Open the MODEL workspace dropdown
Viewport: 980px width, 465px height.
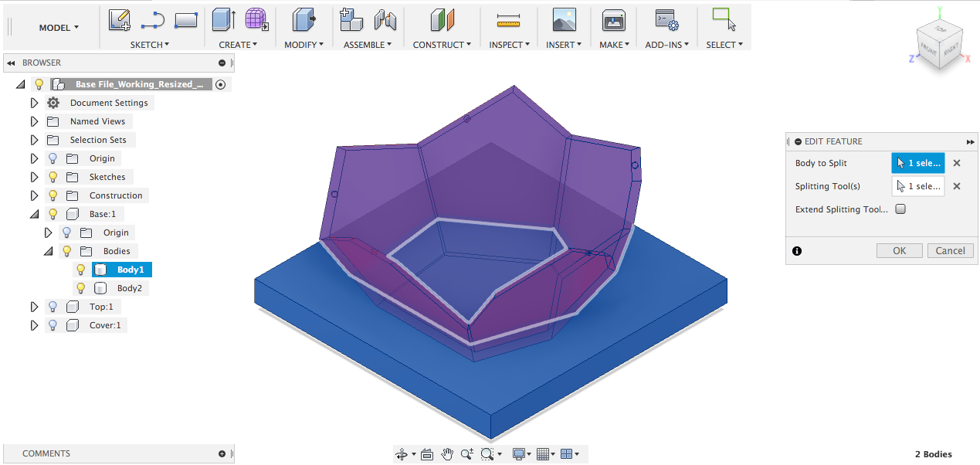(x=59, y=28)
